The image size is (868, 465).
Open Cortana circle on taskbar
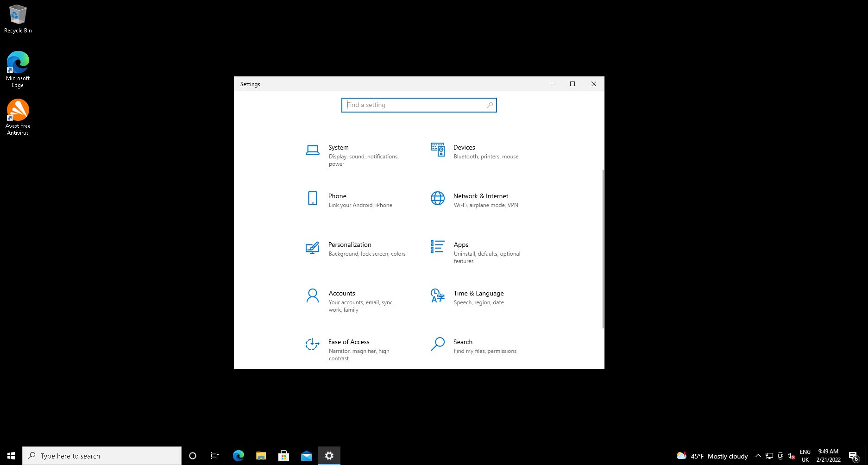(x=193, y=456)
